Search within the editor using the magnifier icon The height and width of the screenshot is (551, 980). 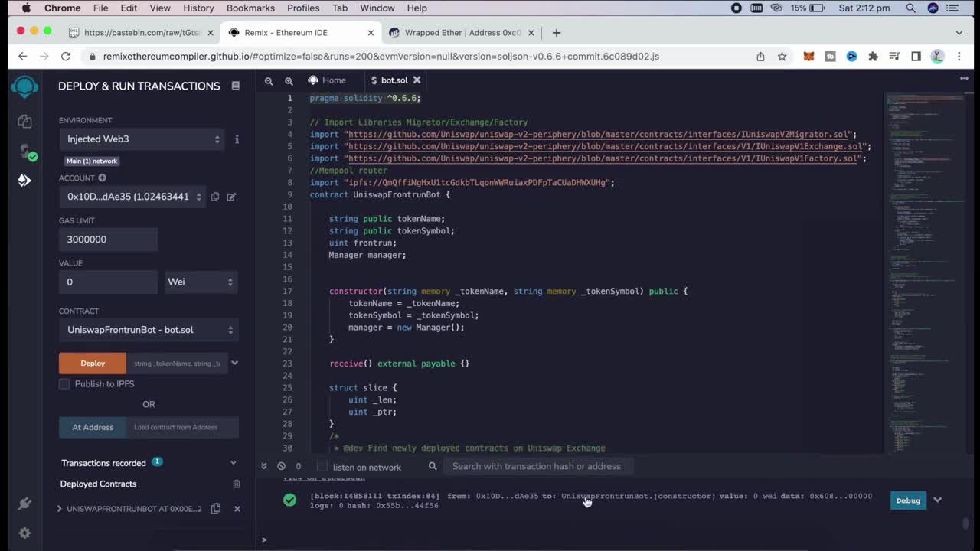[269, 80]
